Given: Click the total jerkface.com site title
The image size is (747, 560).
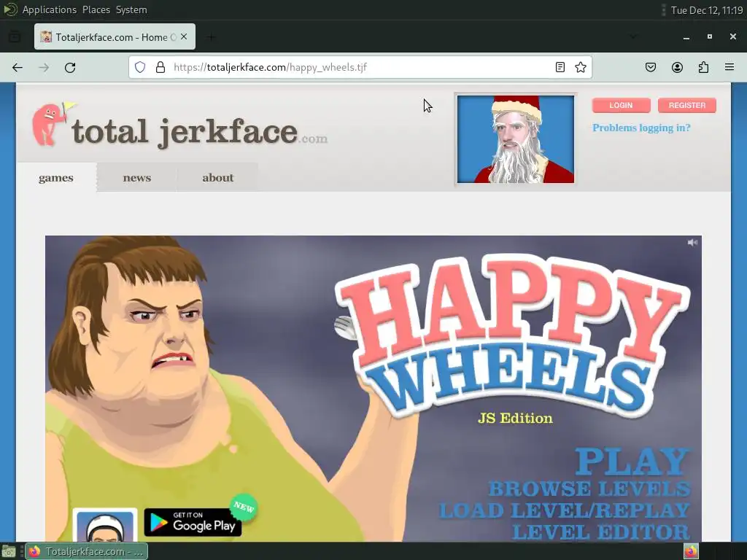Looking at the screenshot, I should click(200, 132).
